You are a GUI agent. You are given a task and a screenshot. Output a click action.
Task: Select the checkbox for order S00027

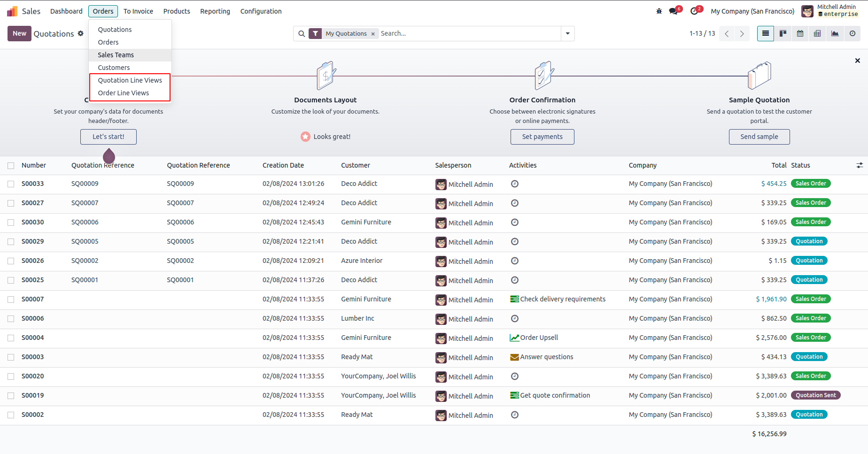point(11,203)
